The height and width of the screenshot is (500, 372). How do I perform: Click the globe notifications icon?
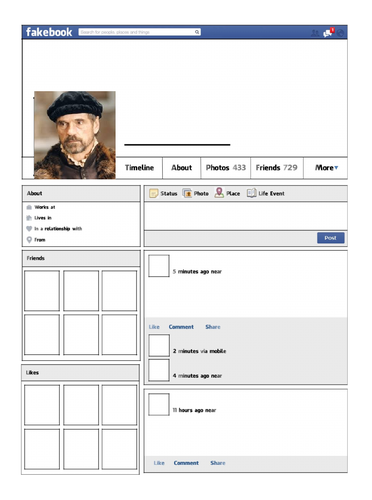pos(340,33)
